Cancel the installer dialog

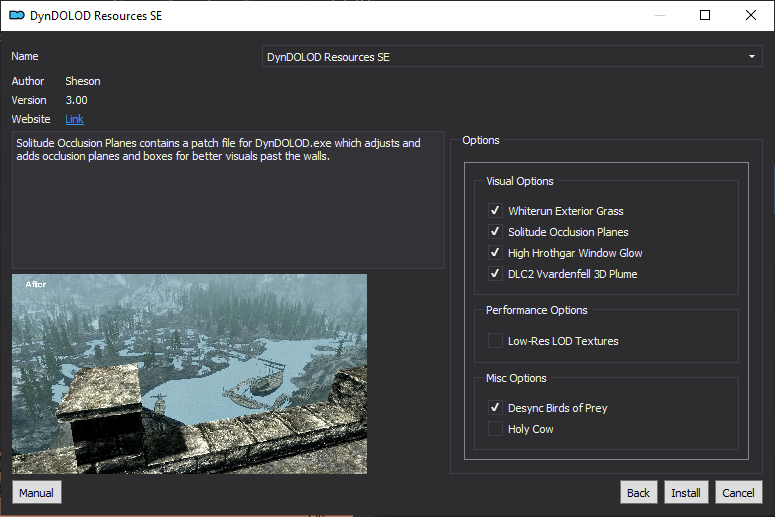738,493
